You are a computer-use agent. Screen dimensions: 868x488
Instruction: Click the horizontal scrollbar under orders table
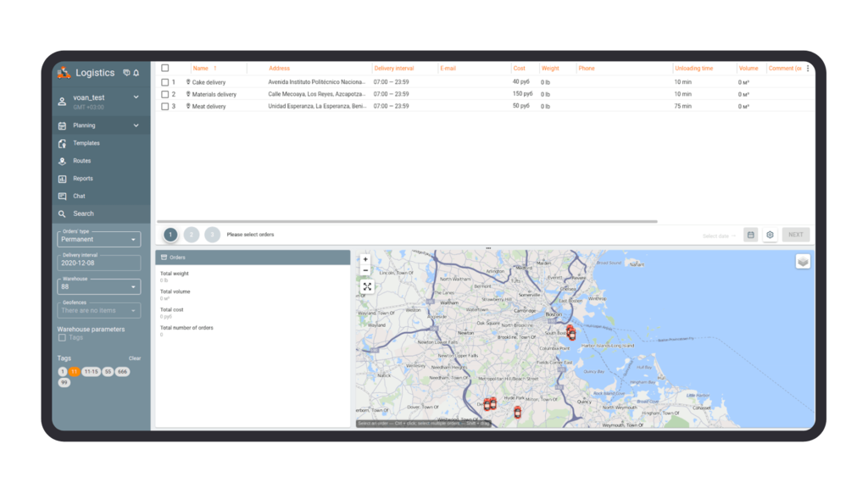click(407, 221)
